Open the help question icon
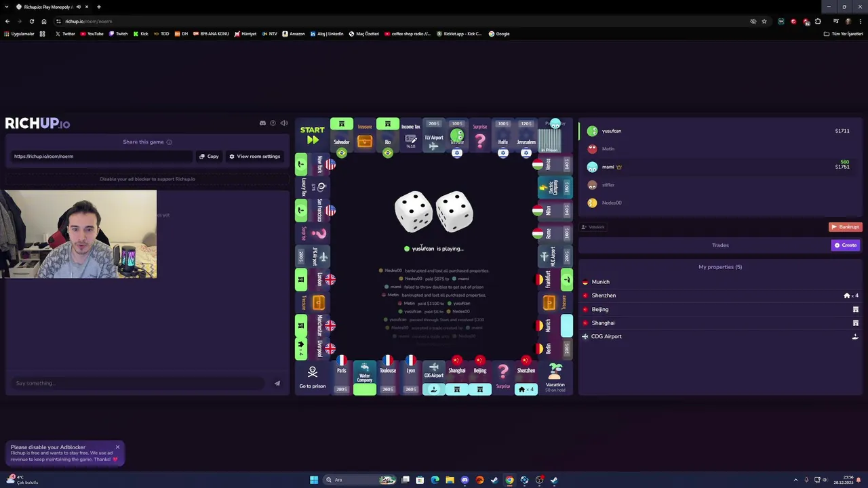The height and width of the screenshot is (488, 868). tap(273, 123)
